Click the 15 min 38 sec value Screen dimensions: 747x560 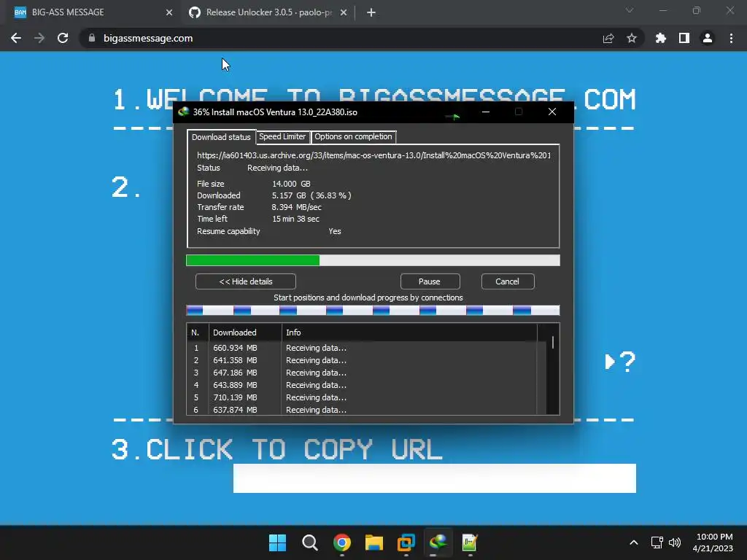(x=296, y=219)
